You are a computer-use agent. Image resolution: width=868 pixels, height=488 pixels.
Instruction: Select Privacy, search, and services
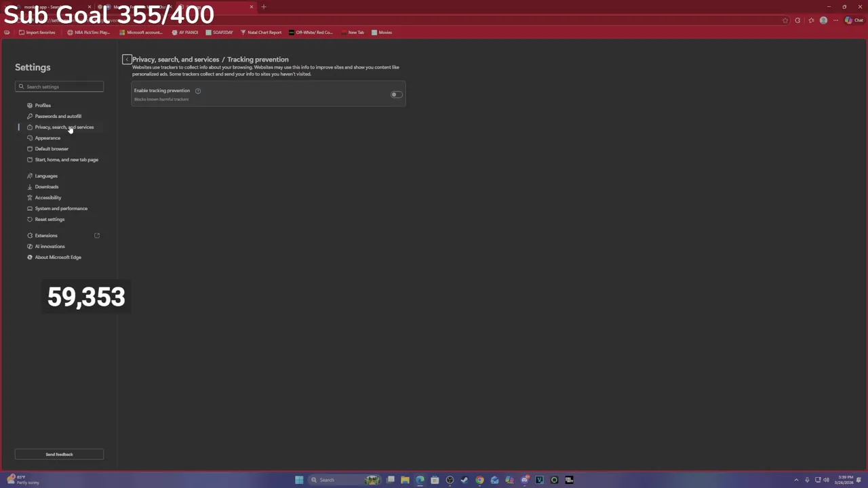tap(64, 127)
